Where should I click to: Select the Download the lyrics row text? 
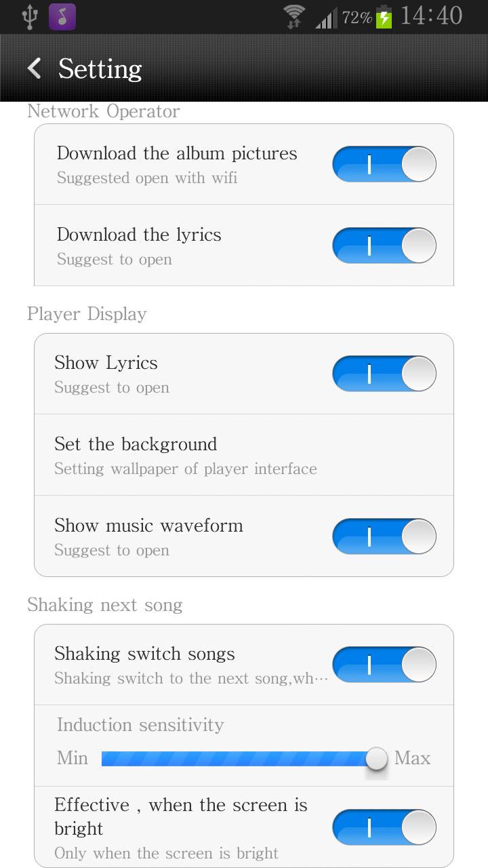[139, 235]
